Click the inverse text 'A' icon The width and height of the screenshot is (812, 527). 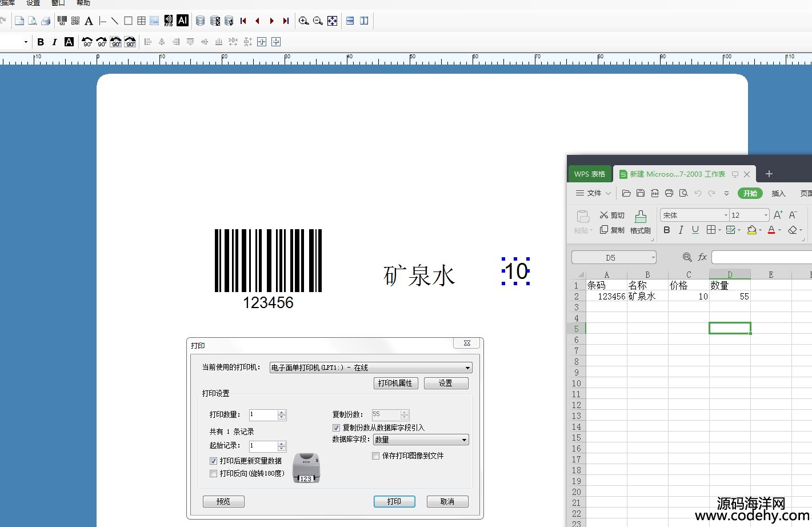[69, 42]
